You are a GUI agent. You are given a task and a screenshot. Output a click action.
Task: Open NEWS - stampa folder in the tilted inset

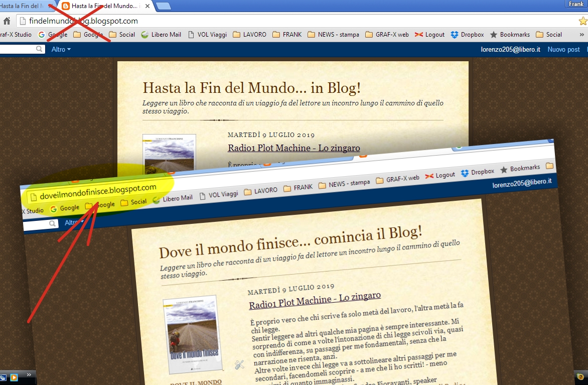pos(344,184)
